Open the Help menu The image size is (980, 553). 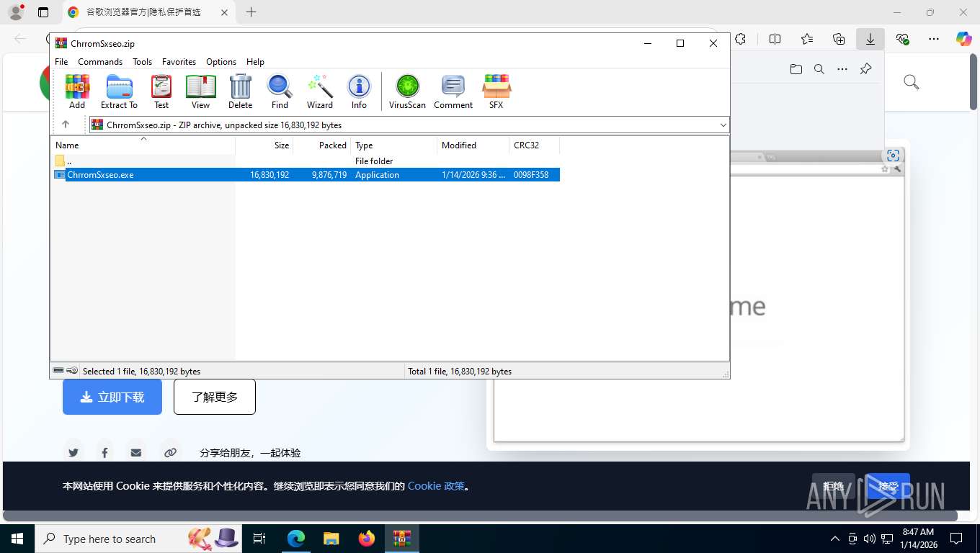coord(255,62)
